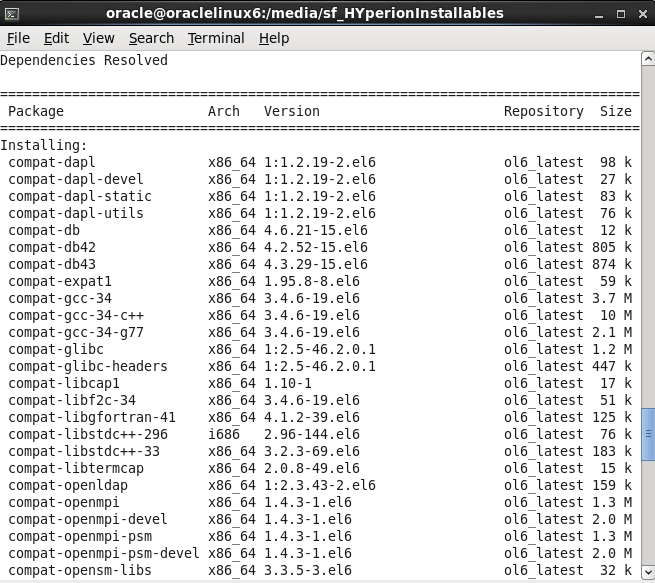Screen dimensions: 655x583
Task: Click the 'Repository' column header
Action: [544, 112]
